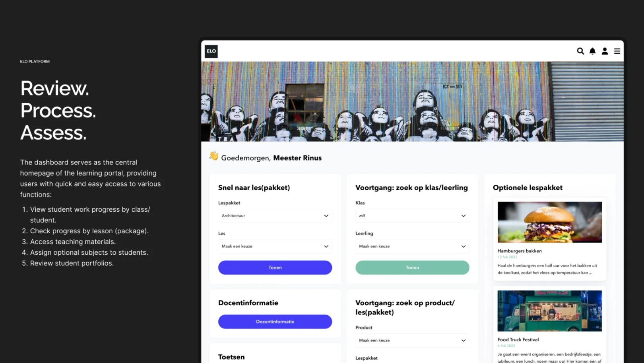Open the user profile icon

coord(605,51)
